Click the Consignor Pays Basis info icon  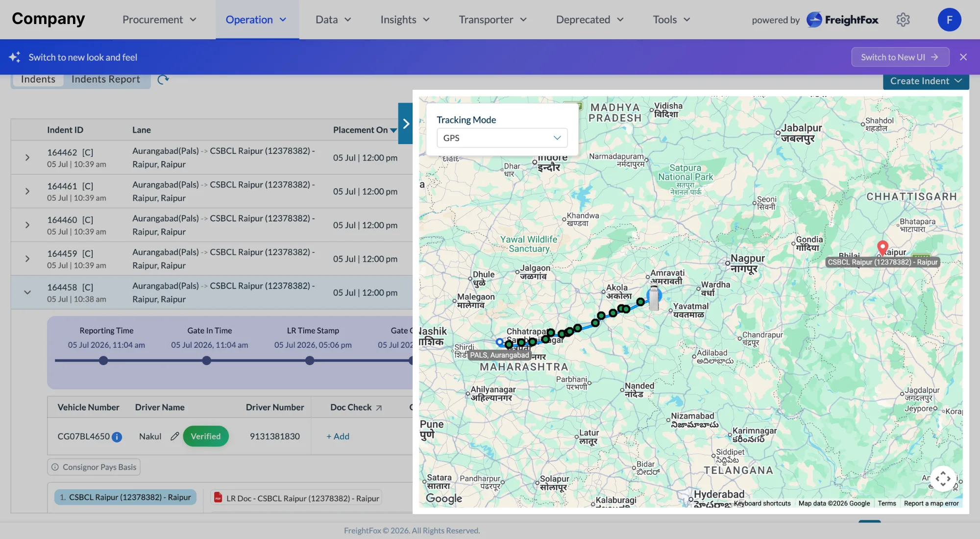pyautogui.click(x=55, y=467)
